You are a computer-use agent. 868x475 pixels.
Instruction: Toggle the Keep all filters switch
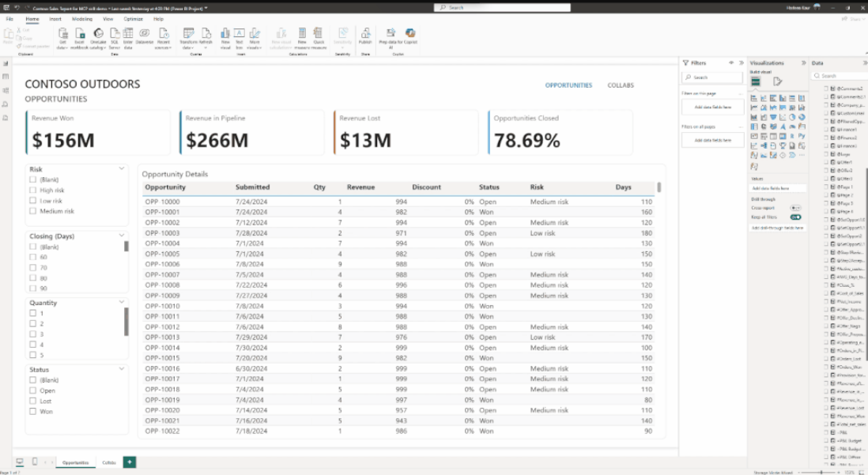pos(795,217)
